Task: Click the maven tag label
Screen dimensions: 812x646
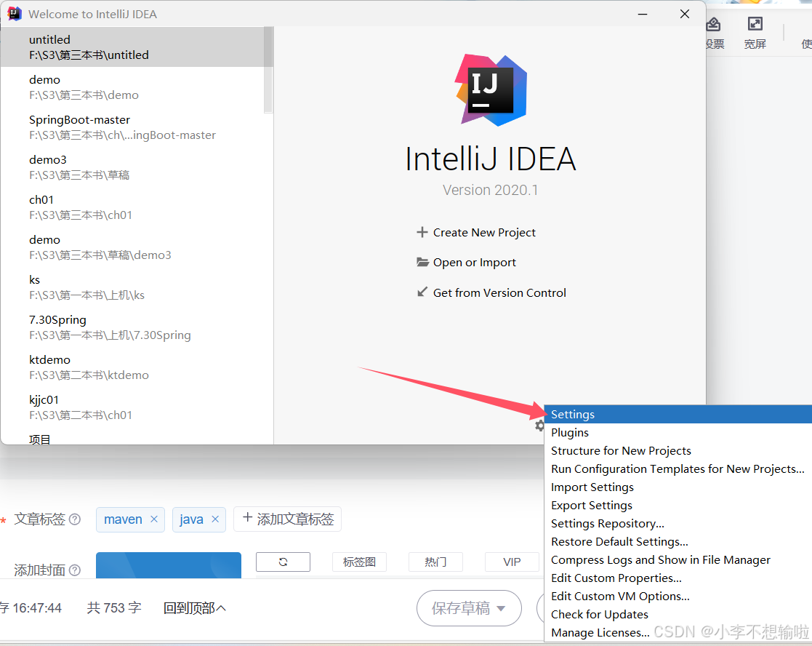Action: (x=123, y=519)
